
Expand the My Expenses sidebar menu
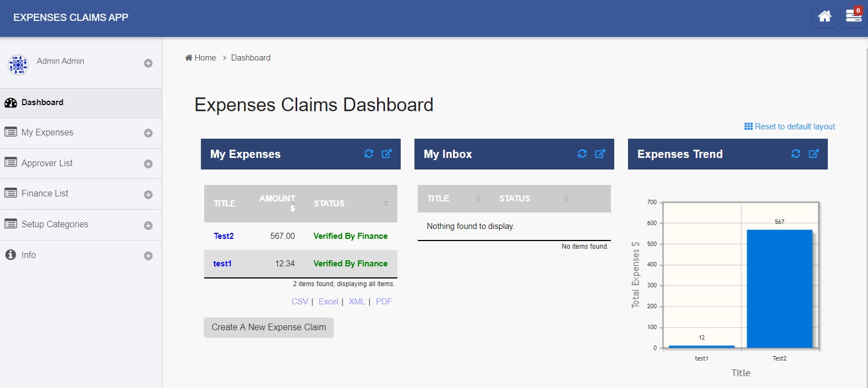click(x=148, y=133)
